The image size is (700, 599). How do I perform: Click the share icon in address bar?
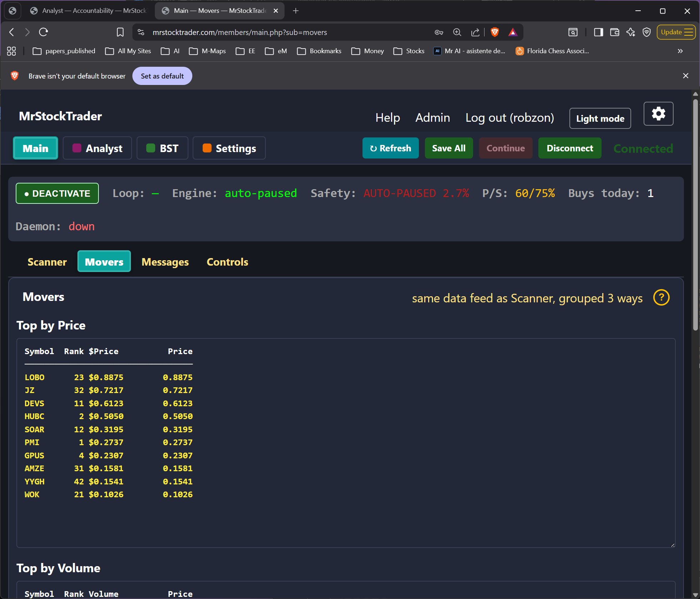click(475, 32)
